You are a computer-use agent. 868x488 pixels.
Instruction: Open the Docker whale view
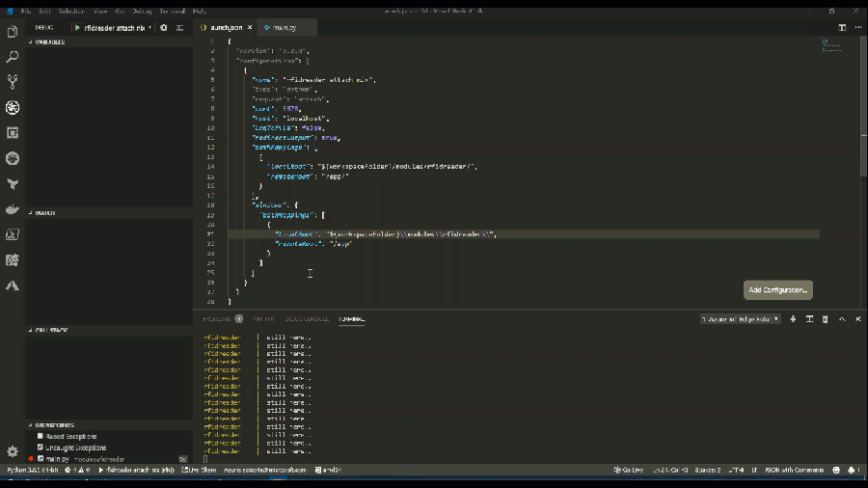click(13, 209)
